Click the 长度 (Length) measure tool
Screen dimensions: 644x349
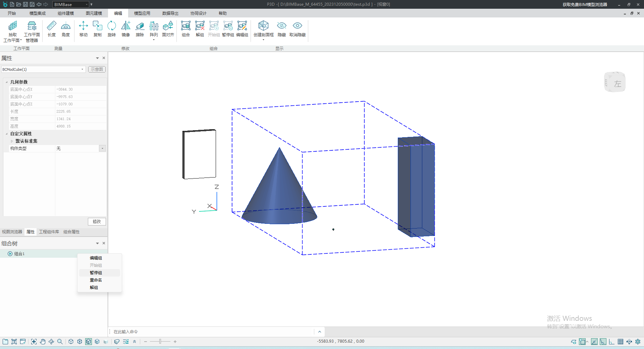click(x=51, y=29)
